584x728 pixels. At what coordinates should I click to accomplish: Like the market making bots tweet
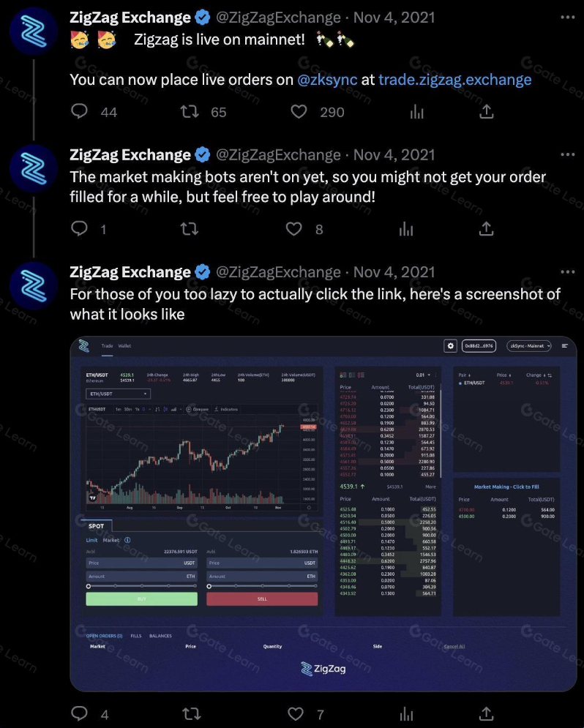pyautogui.click(x=293, y=229)
